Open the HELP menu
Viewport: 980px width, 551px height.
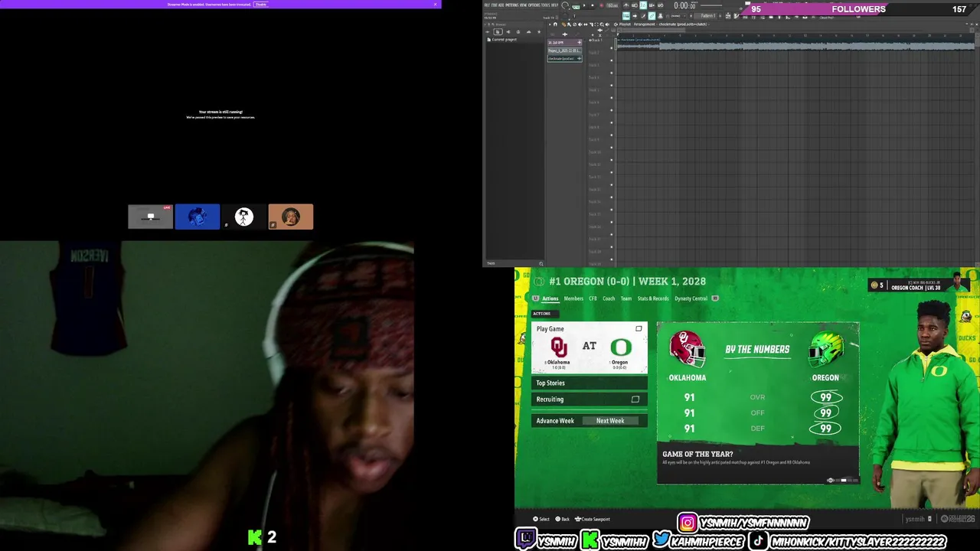coord(554,5)
